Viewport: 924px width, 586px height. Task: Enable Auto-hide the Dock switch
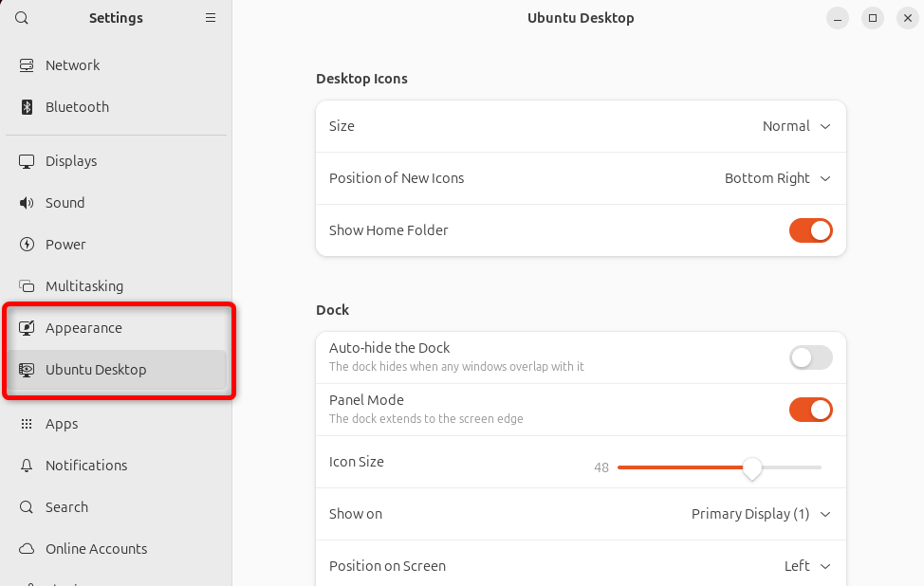pos(811,357)
